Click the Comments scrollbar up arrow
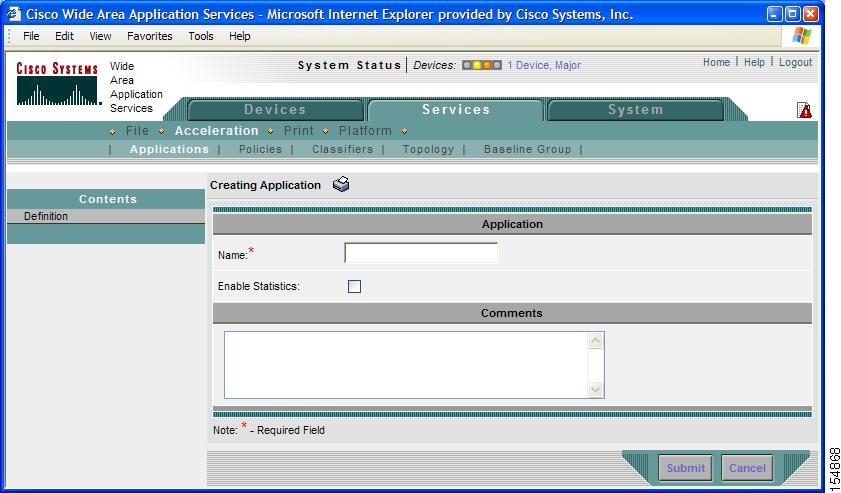 tap(596, 340)
